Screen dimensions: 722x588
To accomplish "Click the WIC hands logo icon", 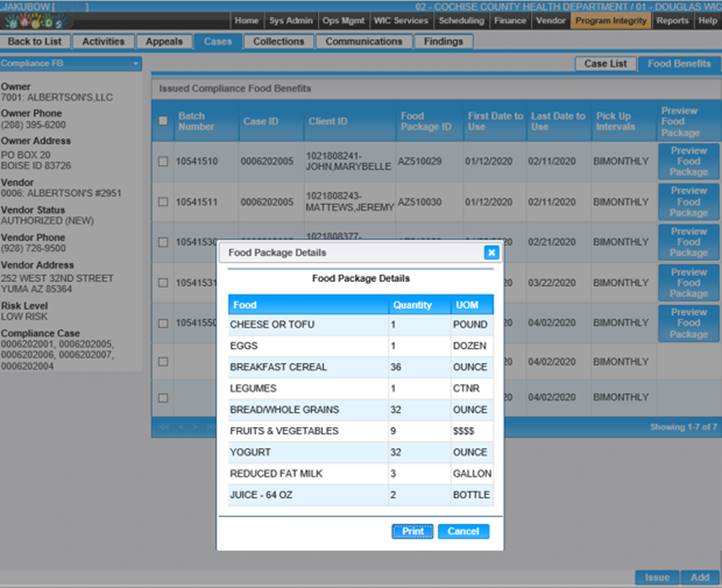I will tap(36, 21).
